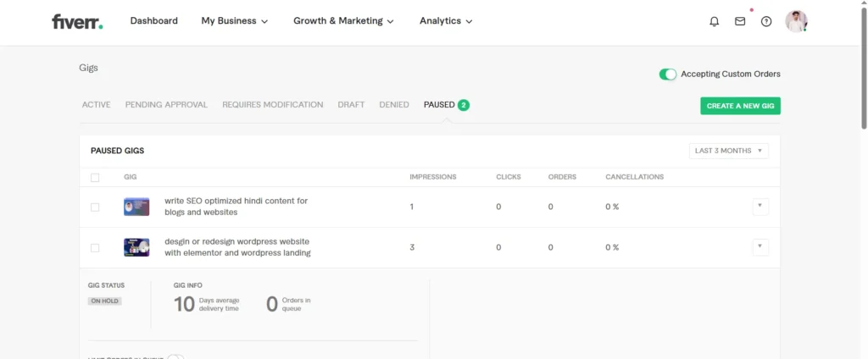Expand the My Business menu
This screenshot has width=868, height=359.
(x=234, y=21)
